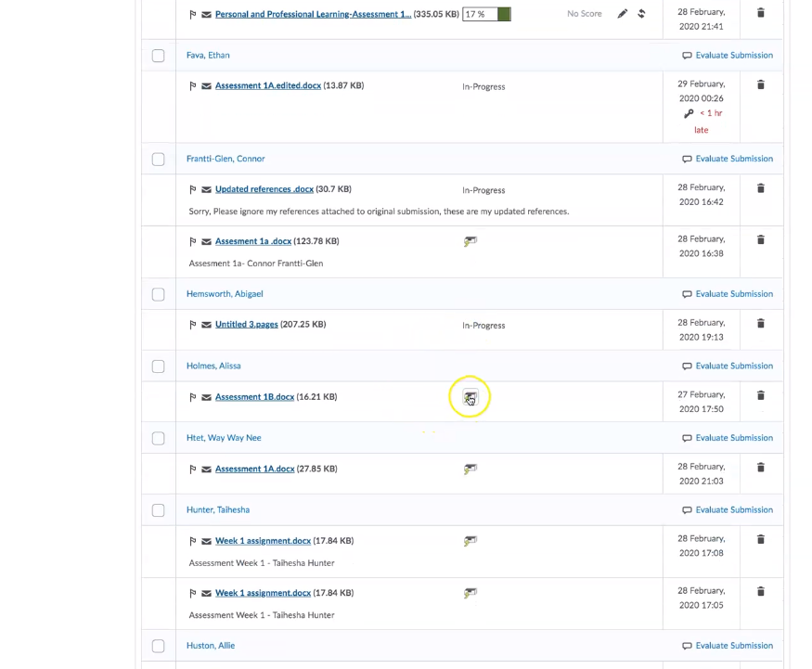
Task: Open Updated references .docx file
Action: [x=264, y=189]
